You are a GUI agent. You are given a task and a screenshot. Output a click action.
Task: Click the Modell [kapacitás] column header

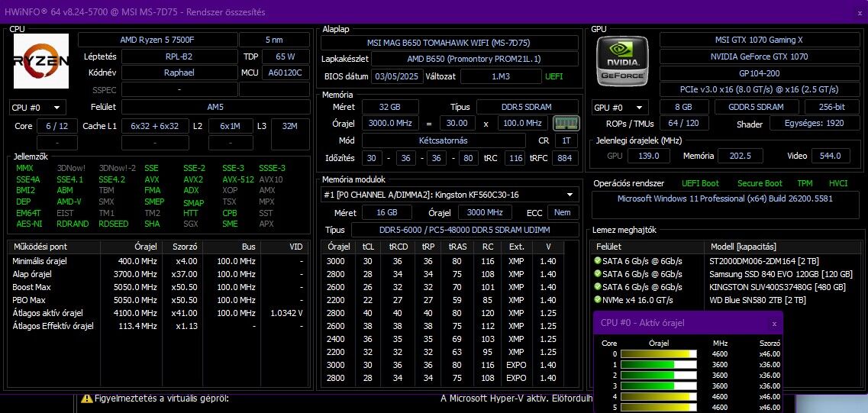(x=782, y=247)
